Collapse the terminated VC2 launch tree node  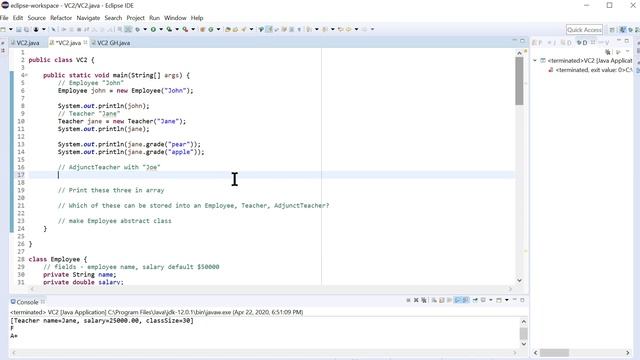[x=535, y=60]
